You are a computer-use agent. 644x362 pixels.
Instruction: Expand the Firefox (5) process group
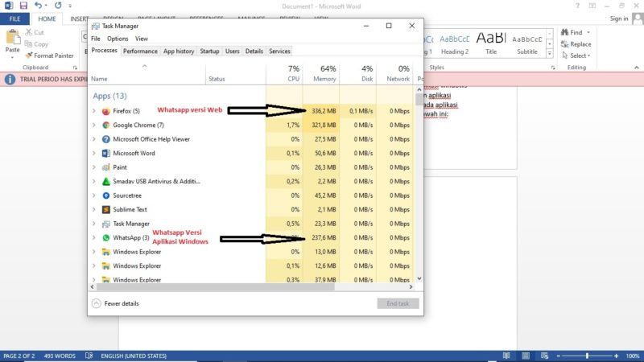94,111
